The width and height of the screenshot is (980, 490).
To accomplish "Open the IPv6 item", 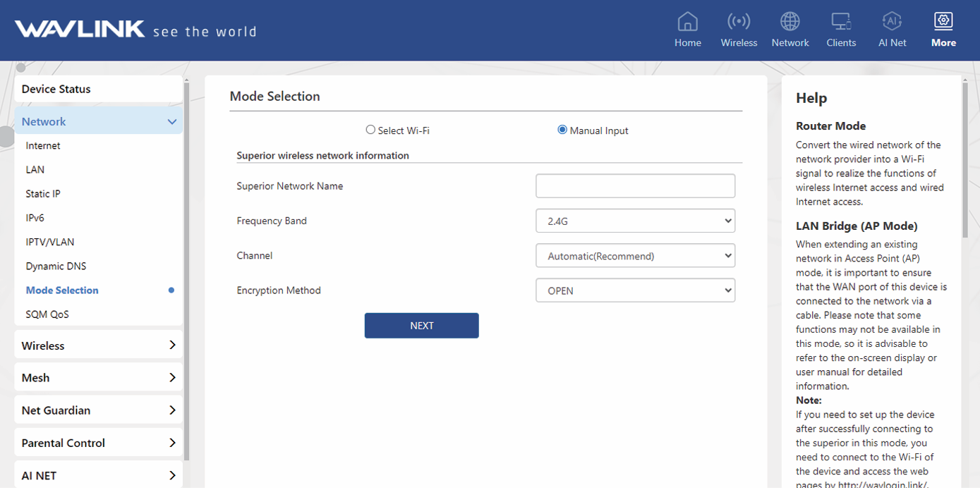I will click(x=35, y=218).
